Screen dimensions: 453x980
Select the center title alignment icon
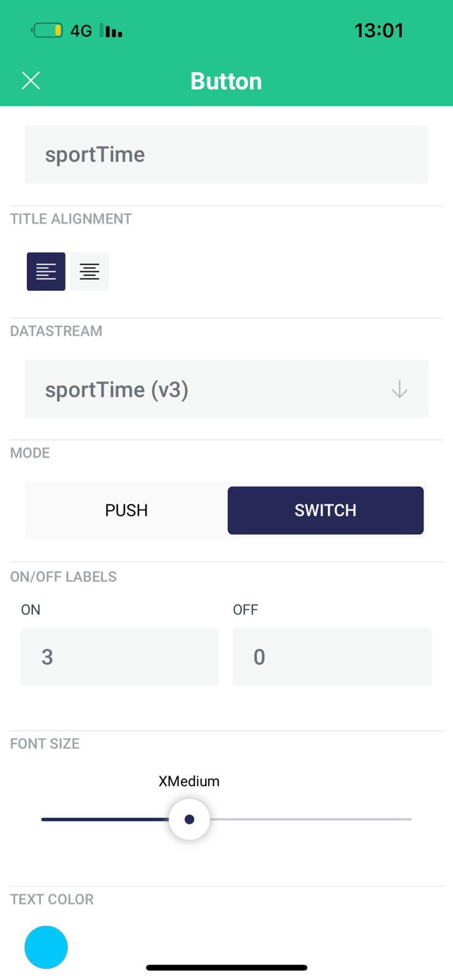[x=89, y=271]
